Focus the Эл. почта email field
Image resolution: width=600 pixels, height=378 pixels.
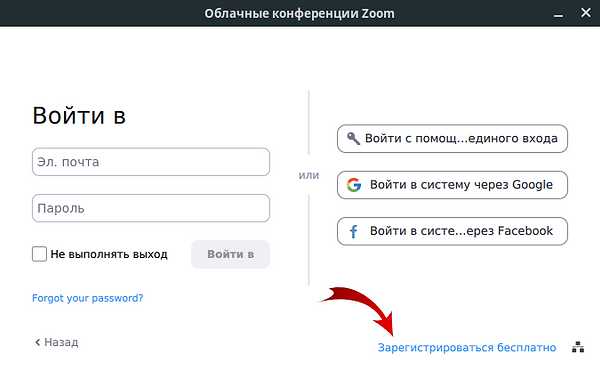pos(151,162)
